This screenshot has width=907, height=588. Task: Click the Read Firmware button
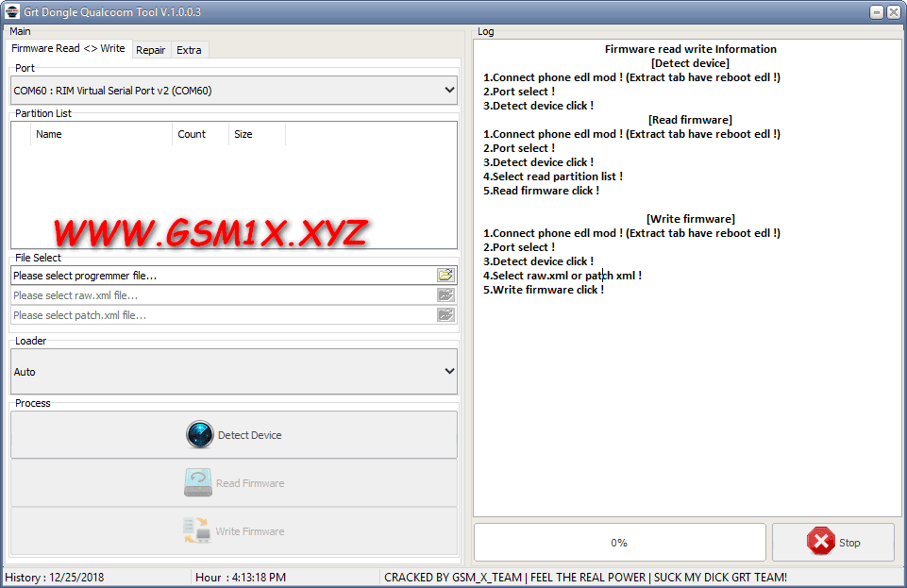point(234,483)
